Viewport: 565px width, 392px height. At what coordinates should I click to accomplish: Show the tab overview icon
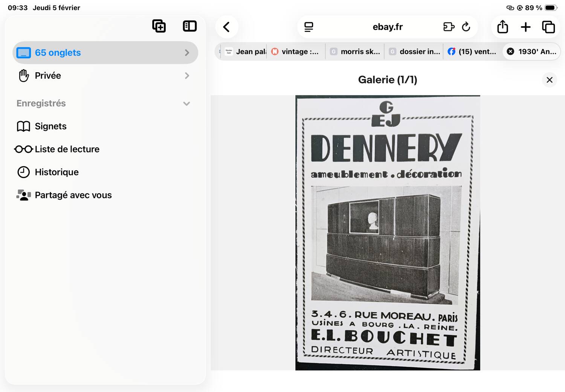548,27
